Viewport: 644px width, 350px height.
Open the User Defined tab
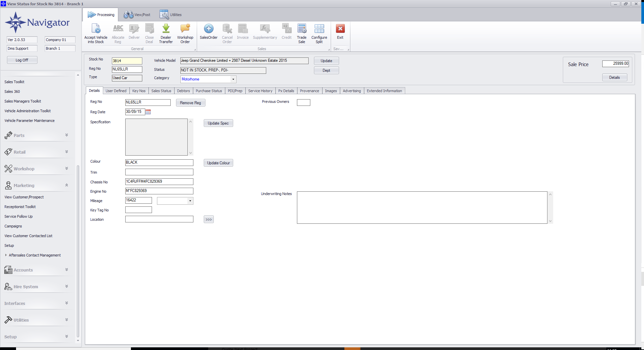point(116,91)
